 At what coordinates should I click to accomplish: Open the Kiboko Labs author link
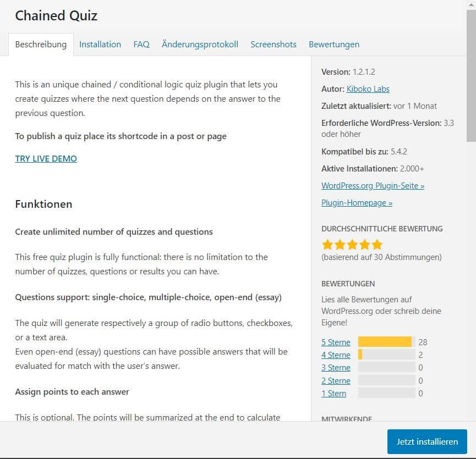point(368,89)
